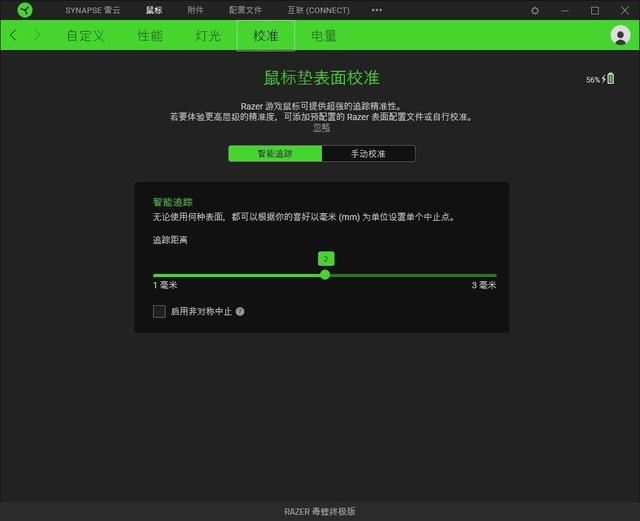Select the 校准 tab
Viewport: 640px width, 521px height.
pos(266,36)
